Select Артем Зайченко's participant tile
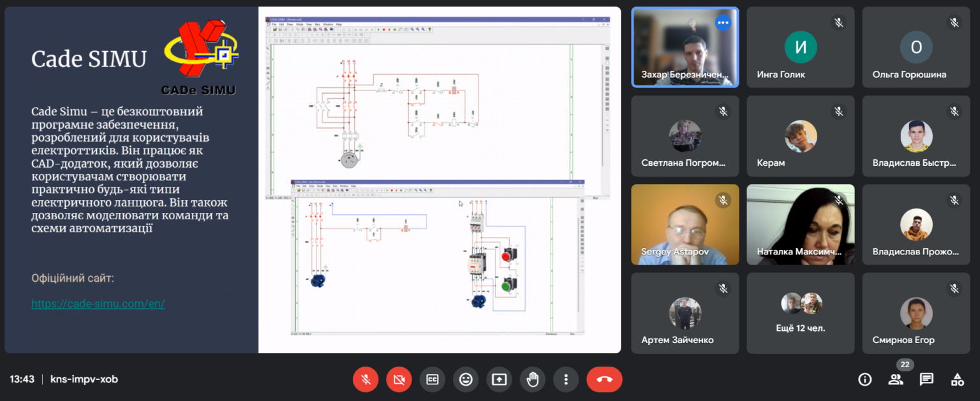 685,313
